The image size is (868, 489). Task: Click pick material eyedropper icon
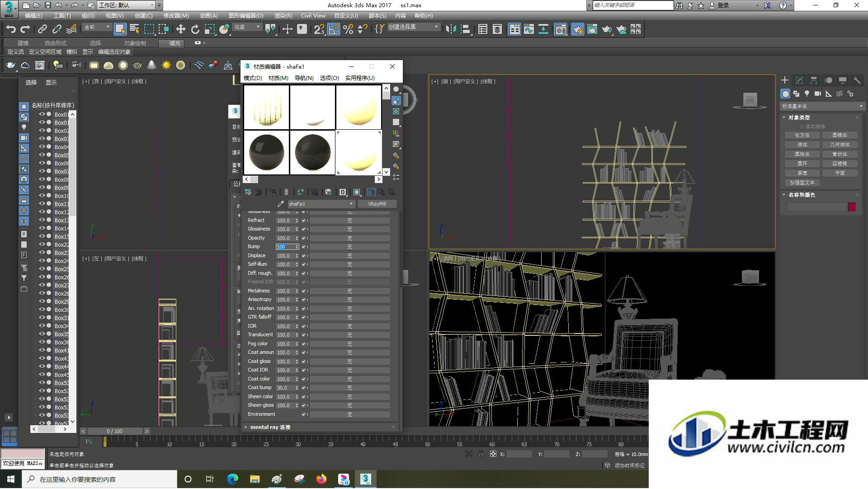(x=280, y=204)
